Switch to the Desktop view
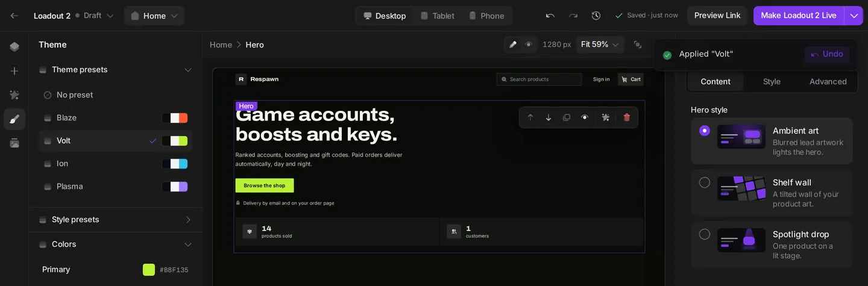This screenshot has width=868, height=286. coord(385,16)
